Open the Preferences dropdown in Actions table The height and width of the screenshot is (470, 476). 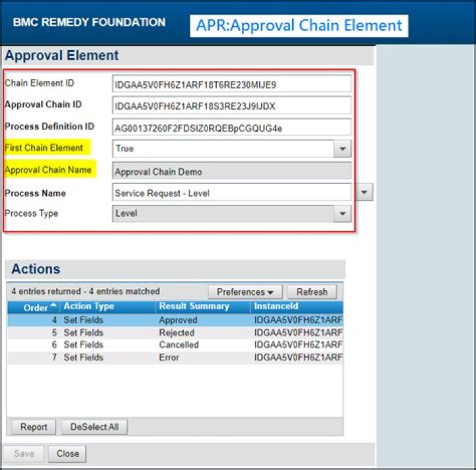(x=245, y=292)
